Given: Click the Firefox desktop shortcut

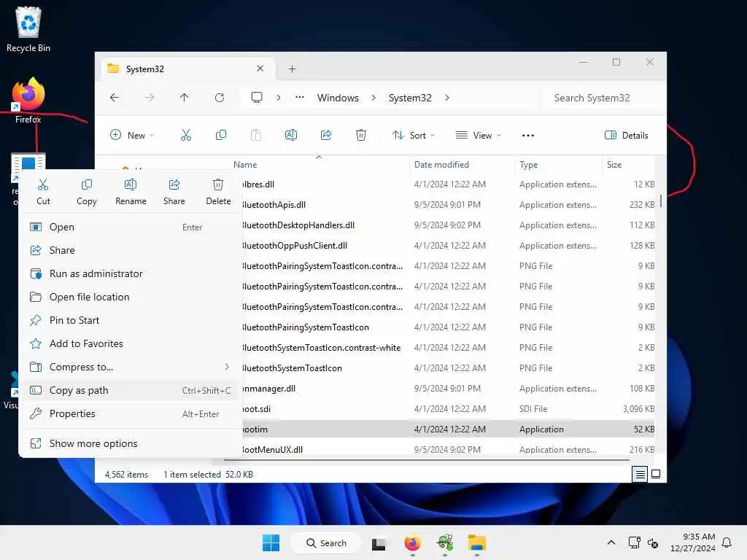Looking at the screenshot, I should pyautogui.click(x=28, y=101).
